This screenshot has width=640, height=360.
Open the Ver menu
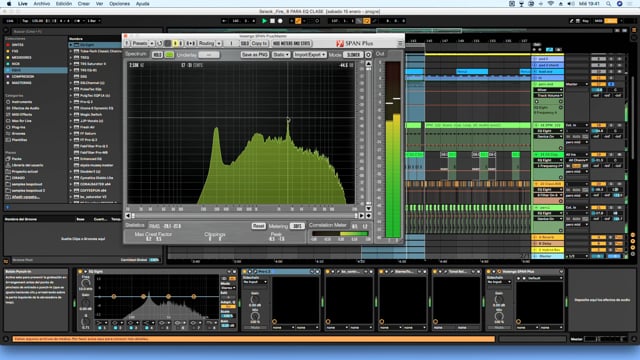(x=99, y=4)
